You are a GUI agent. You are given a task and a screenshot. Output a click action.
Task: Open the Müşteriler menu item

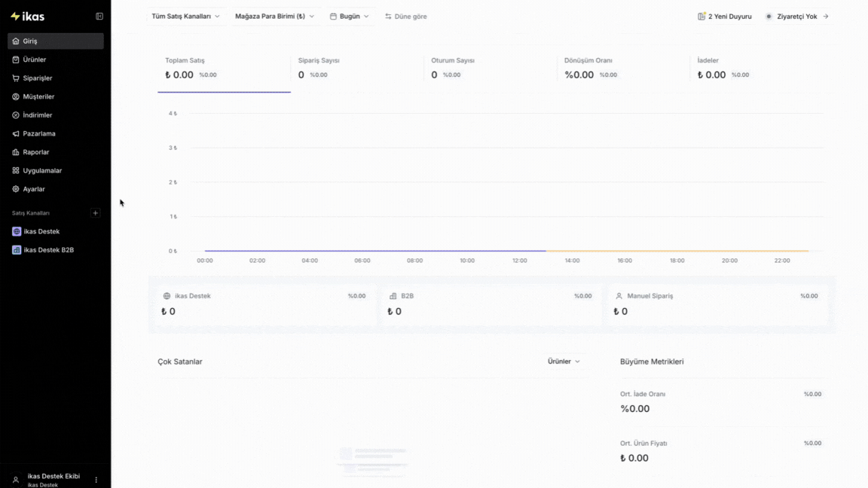pos(38,96)
